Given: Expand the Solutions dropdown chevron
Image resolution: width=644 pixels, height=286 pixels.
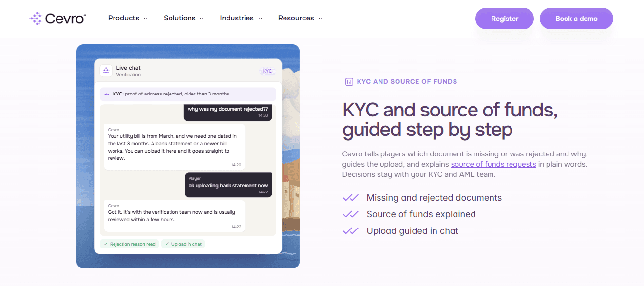Looking at the screenshot, I should click(x=202, y=19).
